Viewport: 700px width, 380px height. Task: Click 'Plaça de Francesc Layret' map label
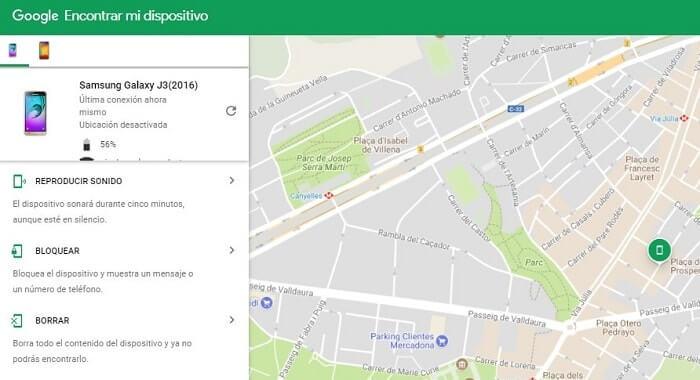642,168
